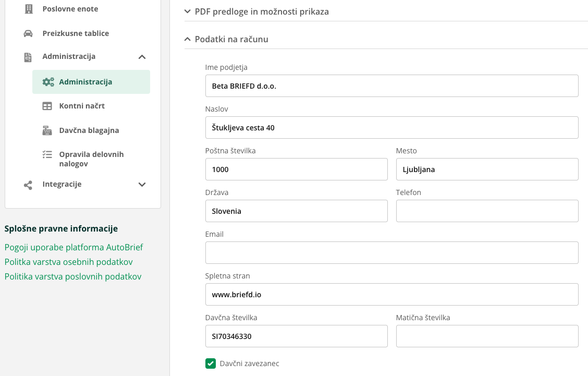
Task: Click the document icon beside Administracija parent
Action: tap(28, 57)
